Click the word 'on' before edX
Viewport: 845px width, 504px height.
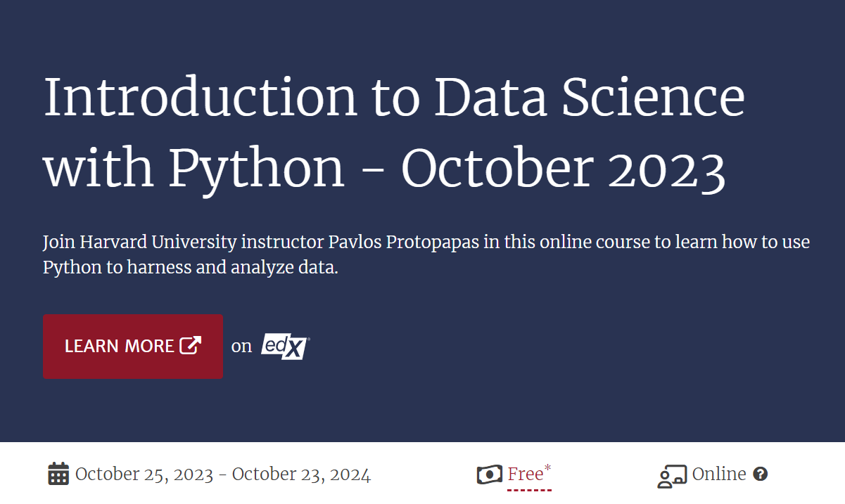pos(241,346)
